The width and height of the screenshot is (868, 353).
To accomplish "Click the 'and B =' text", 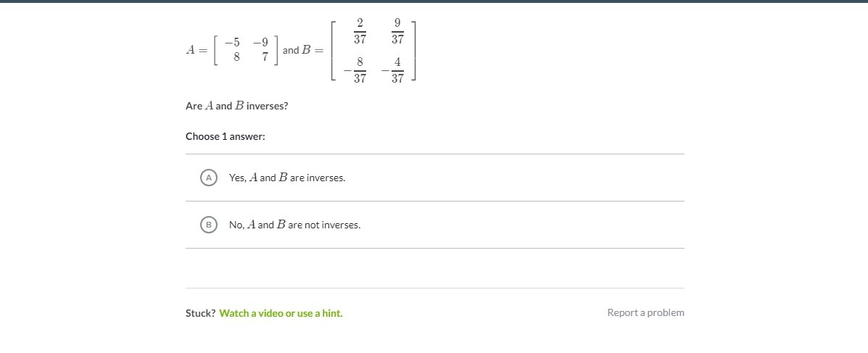I will click(x=303, y=50).
